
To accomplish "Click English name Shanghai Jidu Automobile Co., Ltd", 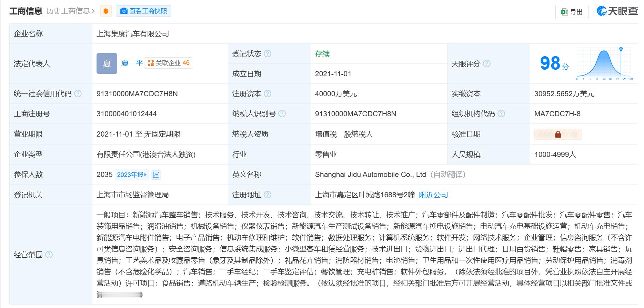I will point(371,175).
